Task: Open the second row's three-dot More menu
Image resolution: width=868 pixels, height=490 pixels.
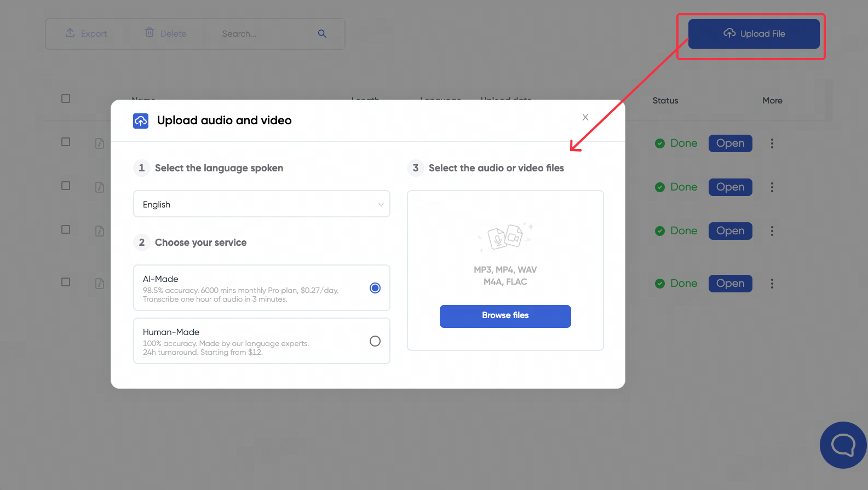Action: click(772, 187)
